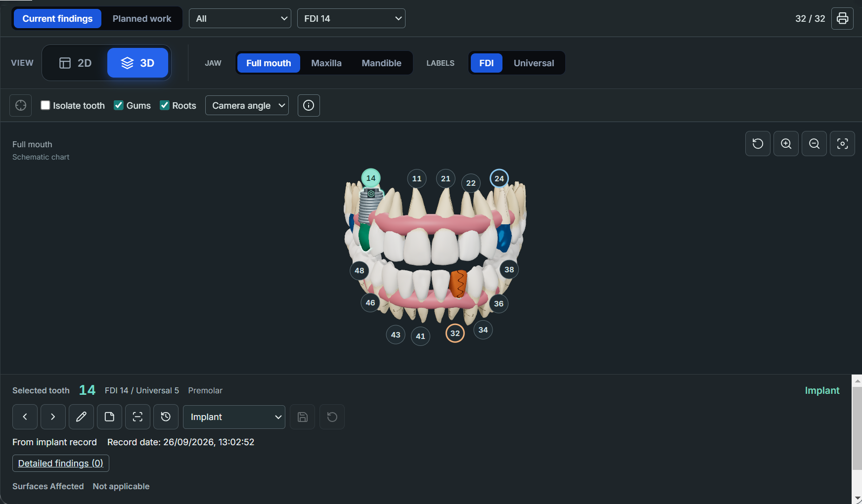
Task: Fit the model to the view
Action: pyautogui.click(x=842, y=144)
